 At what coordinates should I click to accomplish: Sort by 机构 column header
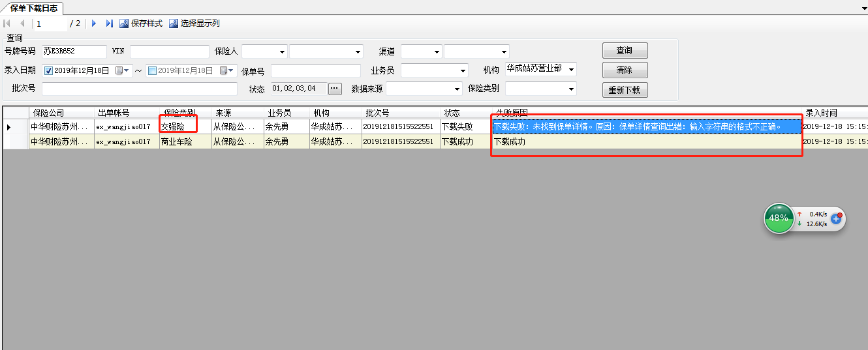pos(335,113)
